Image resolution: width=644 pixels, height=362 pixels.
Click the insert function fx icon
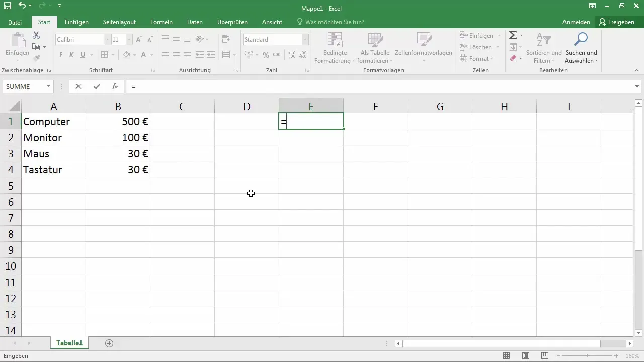[x=115, y=86]
